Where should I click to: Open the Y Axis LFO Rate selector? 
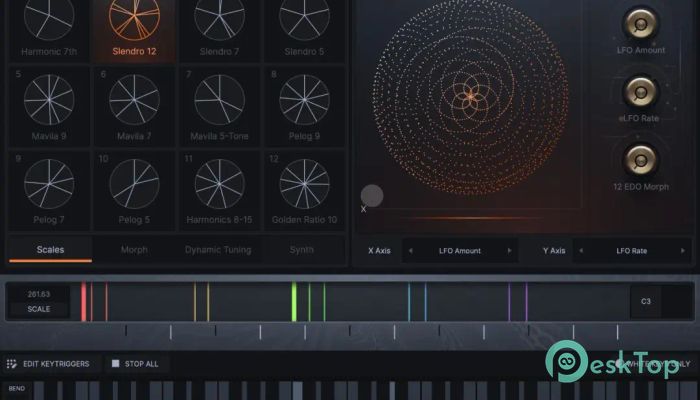coord(637,250)
